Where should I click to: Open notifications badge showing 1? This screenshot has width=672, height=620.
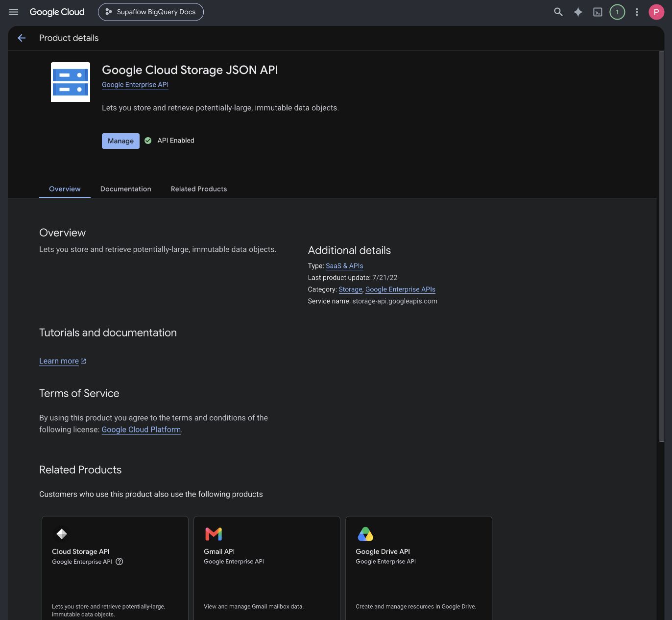tap(617, 12)
